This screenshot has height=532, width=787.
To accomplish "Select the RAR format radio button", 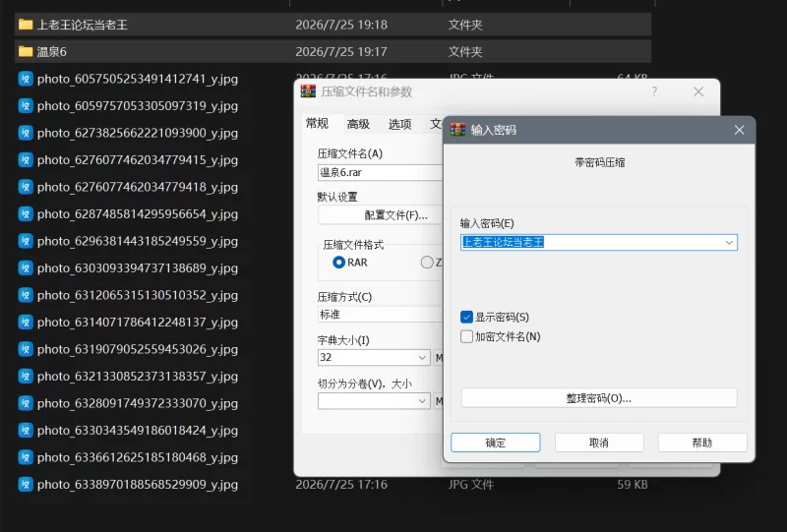I will 338,263.
